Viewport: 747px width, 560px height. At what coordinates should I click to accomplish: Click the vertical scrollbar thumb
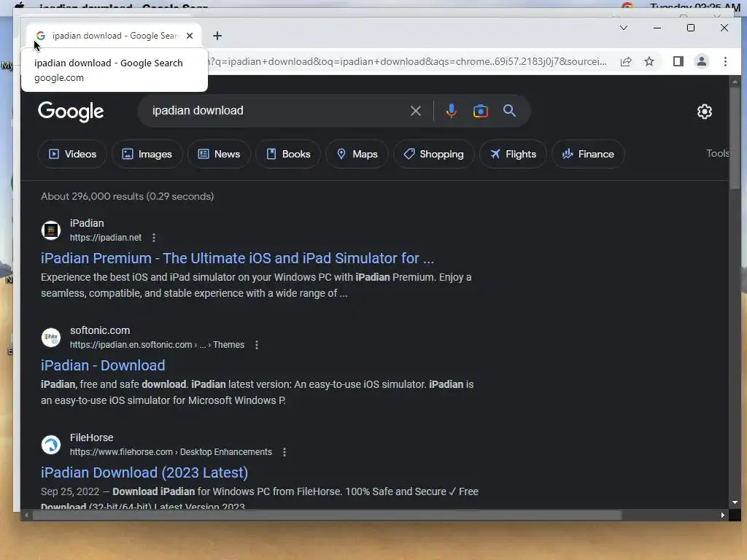click(735, 137)
